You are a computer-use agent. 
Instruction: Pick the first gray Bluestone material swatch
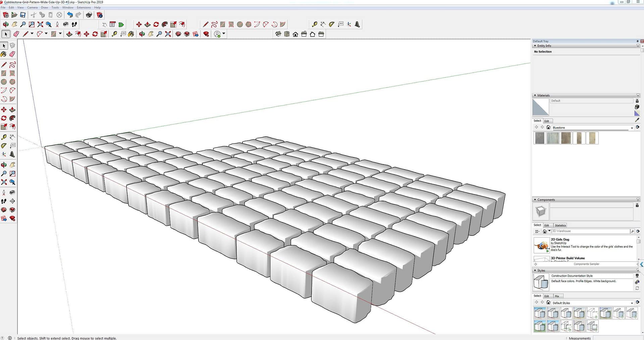click(x=539, y=138)
